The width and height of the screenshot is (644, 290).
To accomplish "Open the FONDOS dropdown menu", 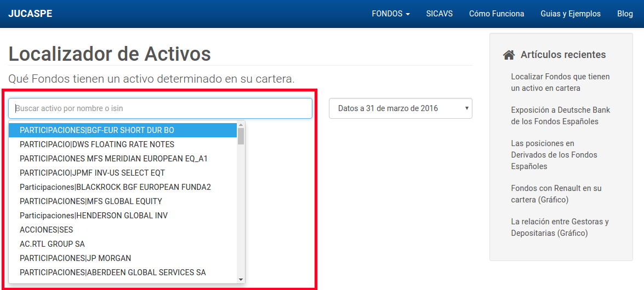I will point(391,14).
